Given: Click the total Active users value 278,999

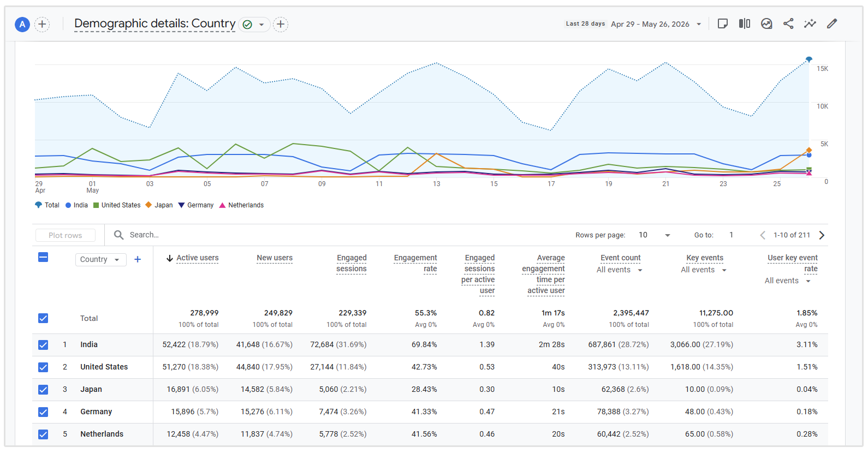Looking at the screenshot, I should pos(204,313).
